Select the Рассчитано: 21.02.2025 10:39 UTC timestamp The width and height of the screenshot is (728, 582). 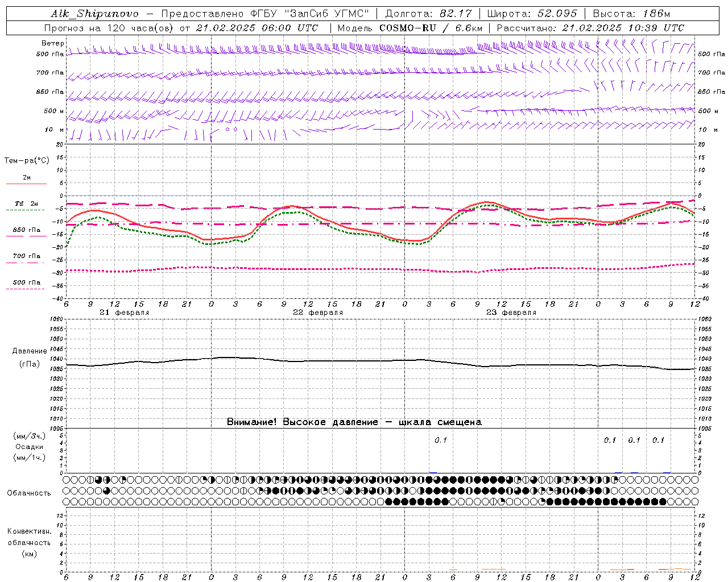[590, 28]
